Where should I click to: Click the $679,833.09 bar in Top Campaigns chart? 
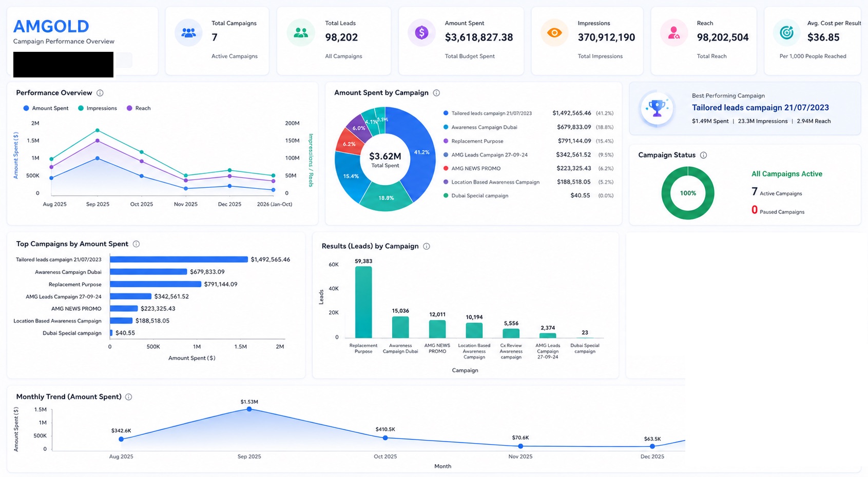pos(148,272)
